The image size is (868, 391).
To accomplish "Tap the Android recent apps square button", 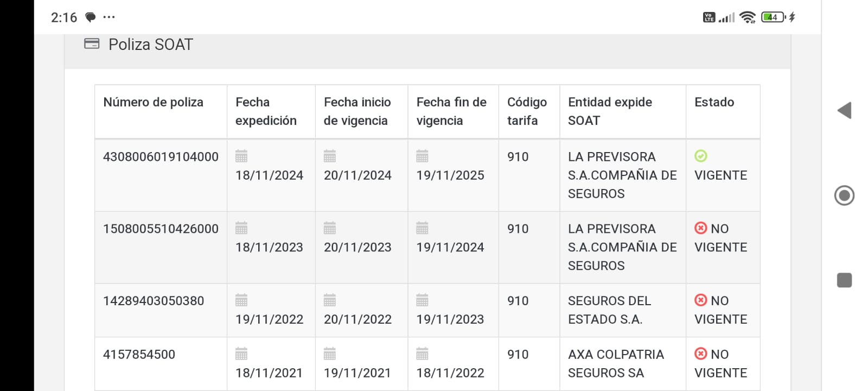I will tap(844, 280).
